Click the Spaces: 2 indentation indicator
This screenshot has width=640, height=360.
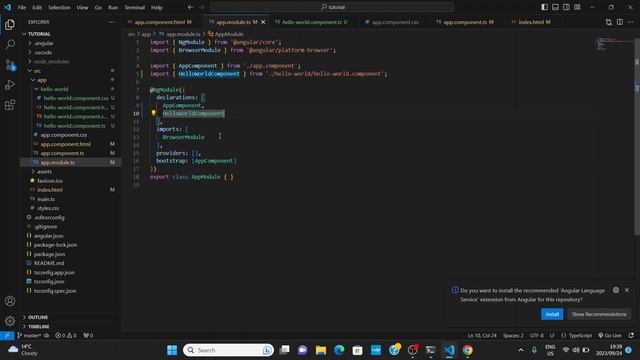point(513,336)
